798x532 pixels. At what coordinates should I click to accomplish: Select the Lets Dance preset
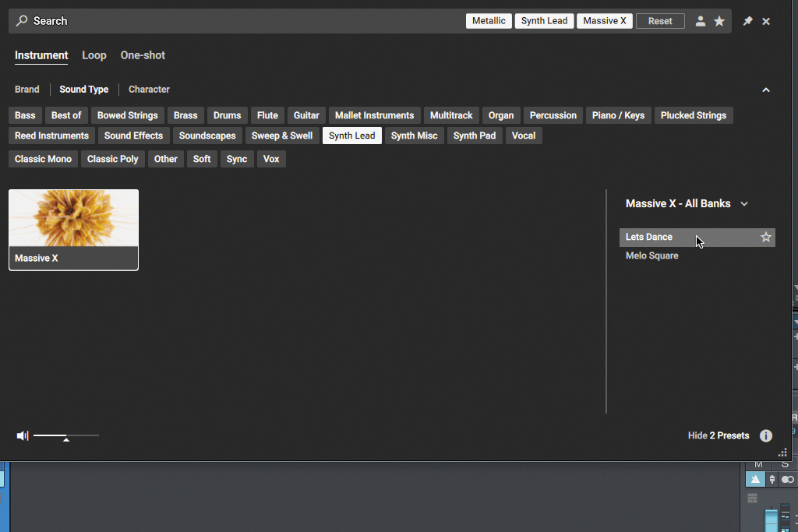[697, 237]
